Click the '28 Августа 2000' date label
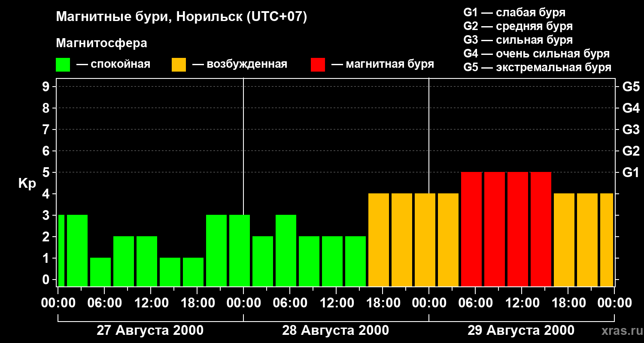The height and width of the screenshot is (343, 644). tap(336, 331)
